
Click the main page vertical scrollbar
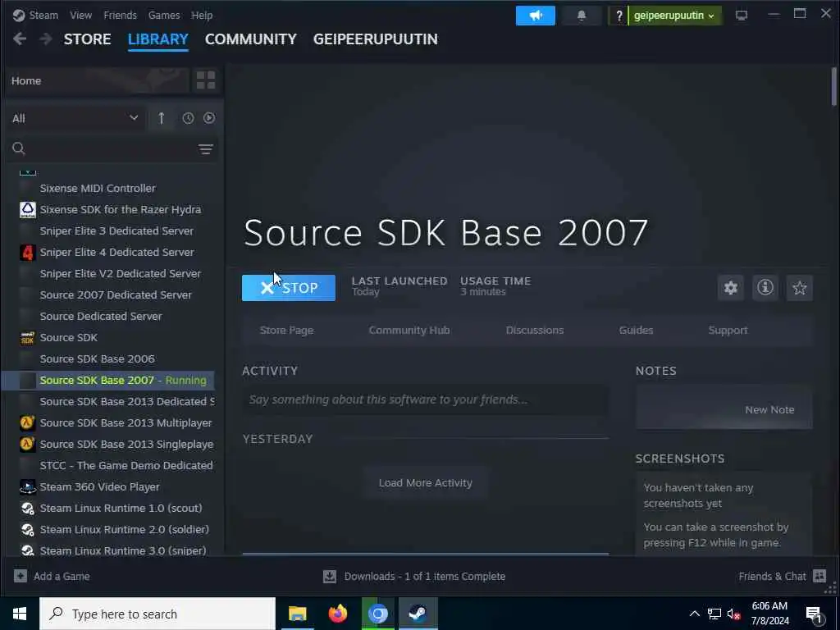point(833,87)
